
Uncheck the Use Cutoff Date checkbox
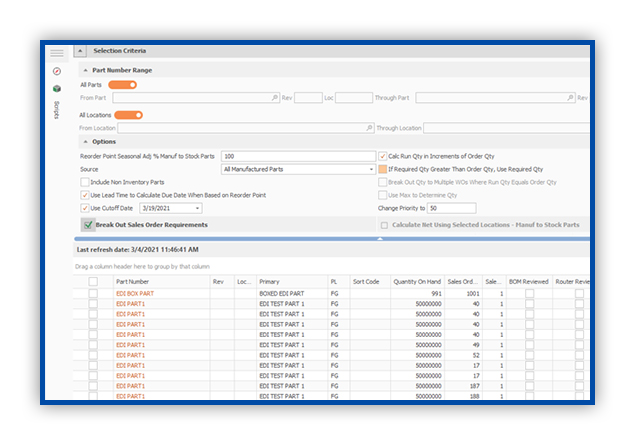click(x=85, y=208)
